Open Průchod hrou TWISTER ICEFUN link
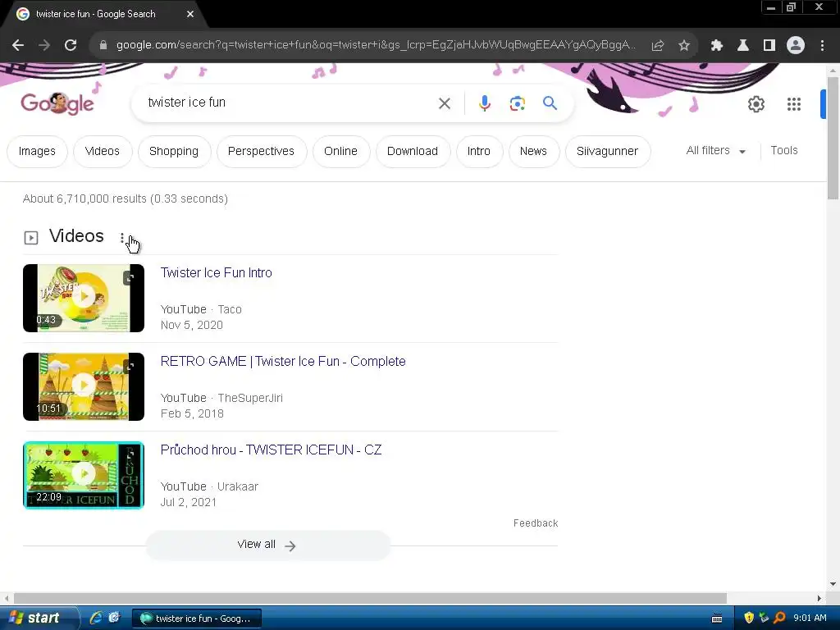 (271, 450)
